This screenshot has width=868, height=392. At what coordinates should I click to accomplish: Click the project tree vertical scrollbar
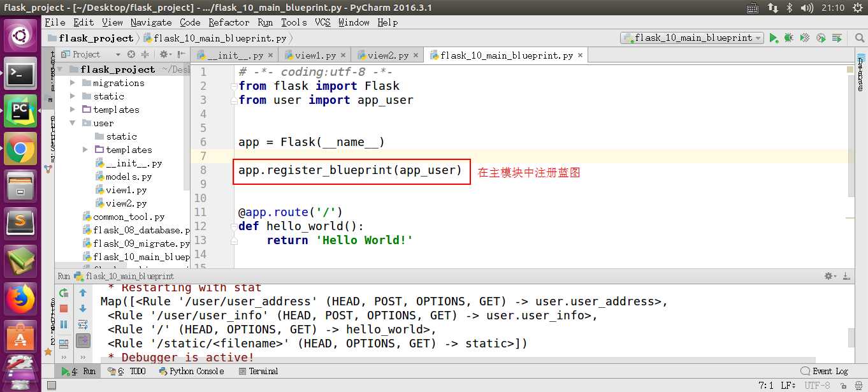click(187, 126)
